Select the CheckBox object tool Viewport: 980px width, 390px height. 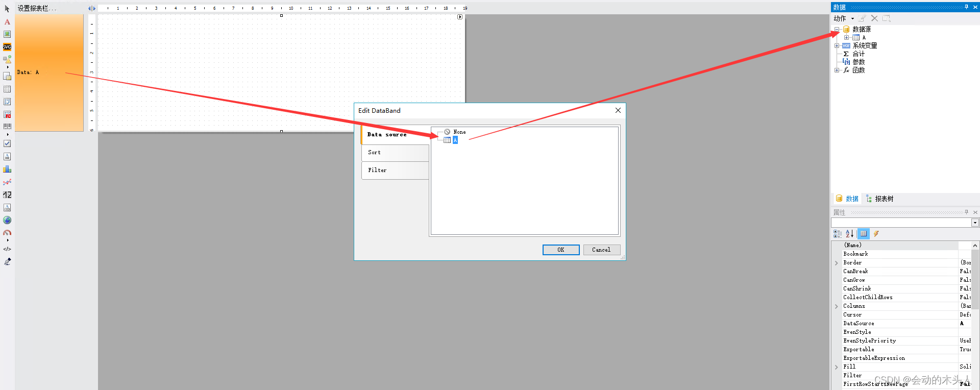pos(7,144)
